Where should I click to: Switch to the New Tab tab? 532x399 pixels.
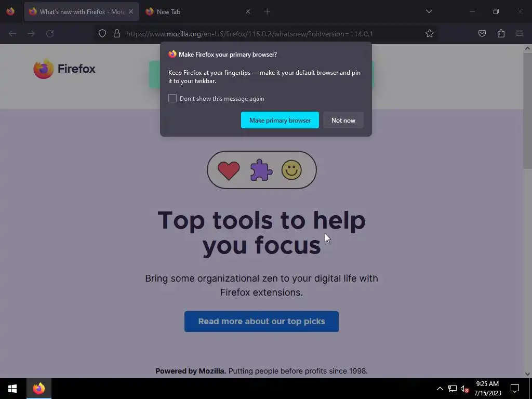tap(198, 11)
